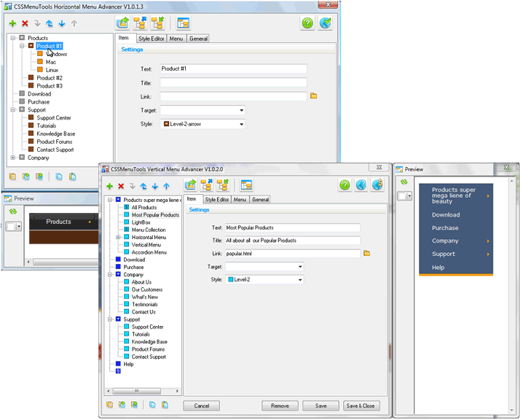
Task: Browse for link folder icon in Horizontal Menu Advancer
Action: [x=313, y=96]
